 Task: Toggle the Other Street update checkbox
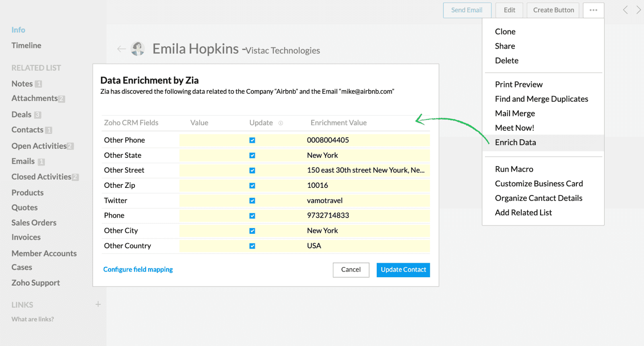(252, 170)
